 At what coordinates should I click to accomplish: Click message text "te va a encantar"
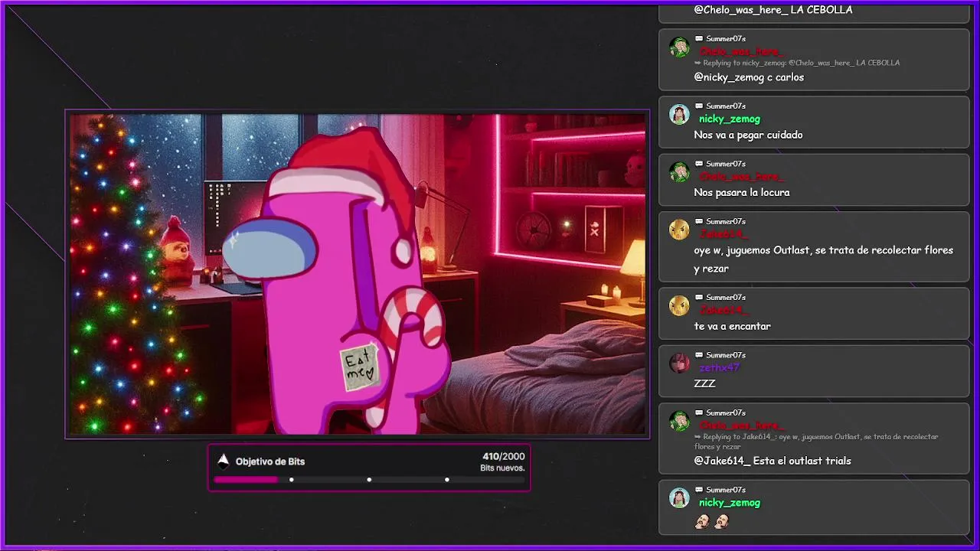tap(733, 326)
